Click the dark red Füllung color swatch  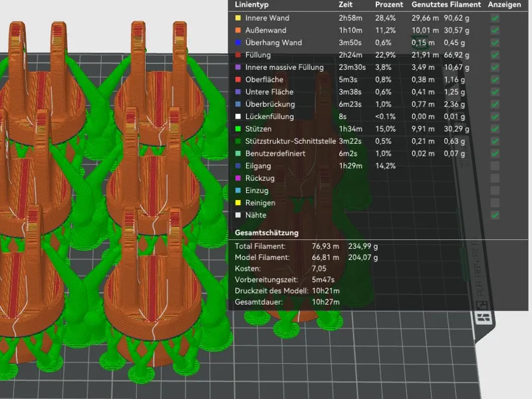pyautogui.click(x=238, y=55)
